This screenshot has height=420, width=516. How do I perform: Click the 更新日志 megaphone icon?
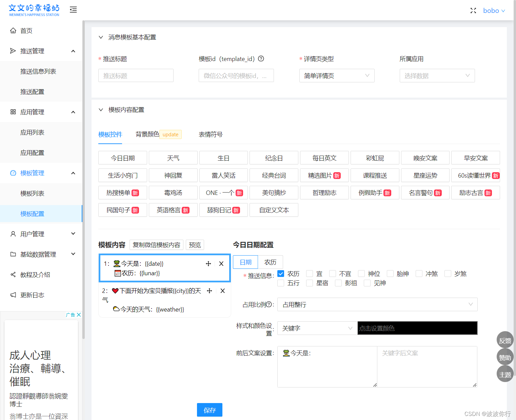point(13,295)
